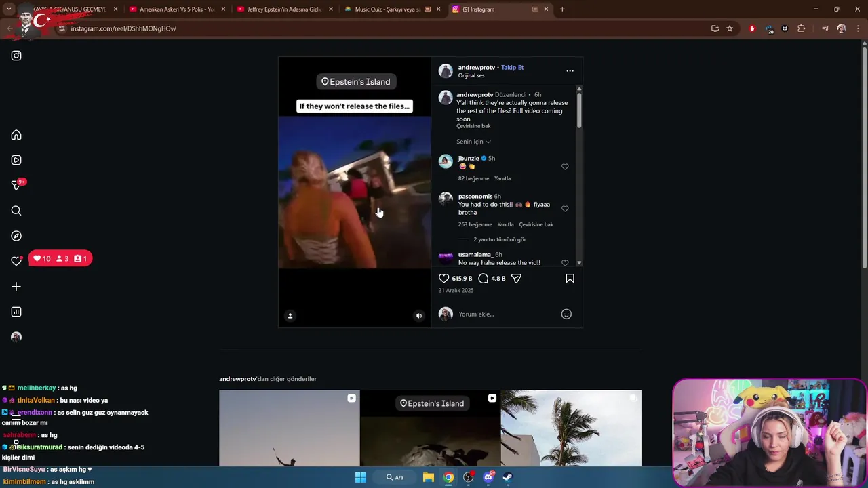Open Steam from the taskbar
This screenshot has height=488, width=868.
(508, 477)
